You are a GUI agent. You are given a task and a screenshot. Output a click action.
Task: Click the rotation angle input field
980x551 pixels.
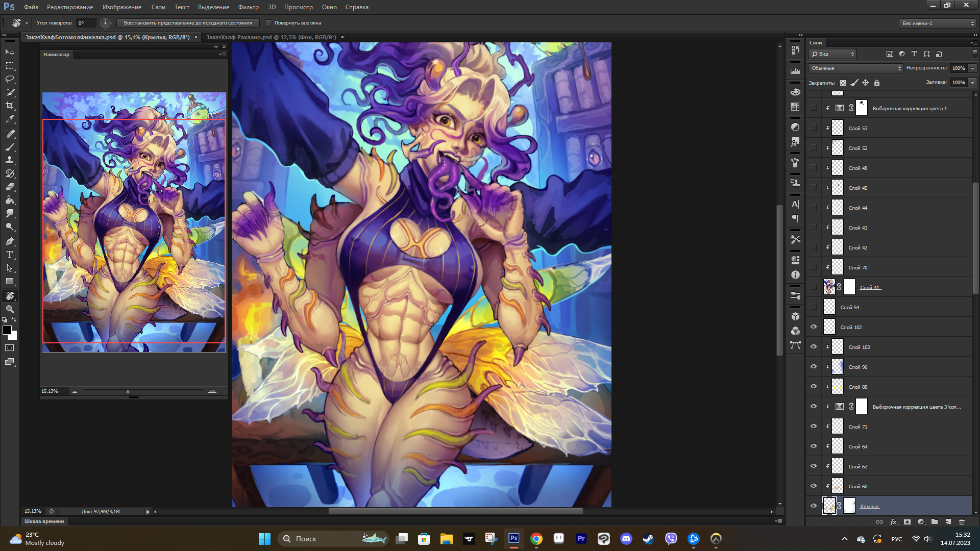pyautogui.click(x=86, y=23)
